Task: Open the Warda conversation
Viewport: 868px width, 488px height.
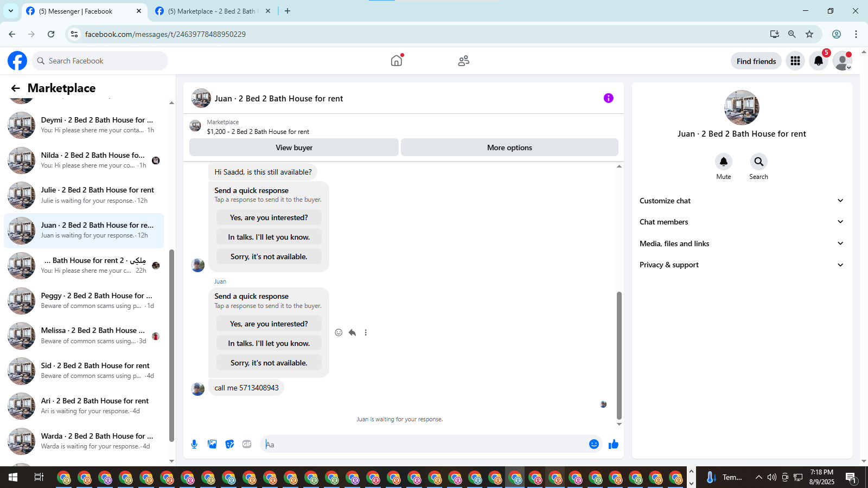Action: point(84,441)
